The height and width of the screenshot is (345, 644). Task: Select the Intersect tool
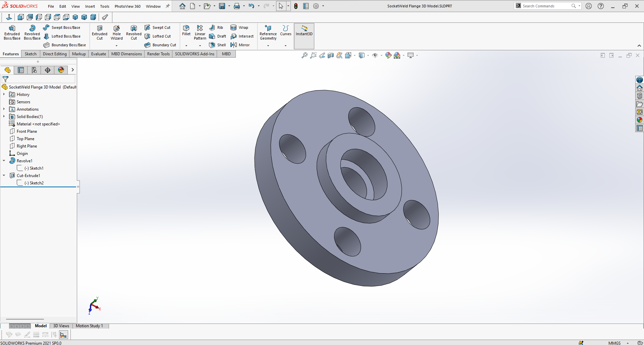pyautogui.click(x=242, y=36)
